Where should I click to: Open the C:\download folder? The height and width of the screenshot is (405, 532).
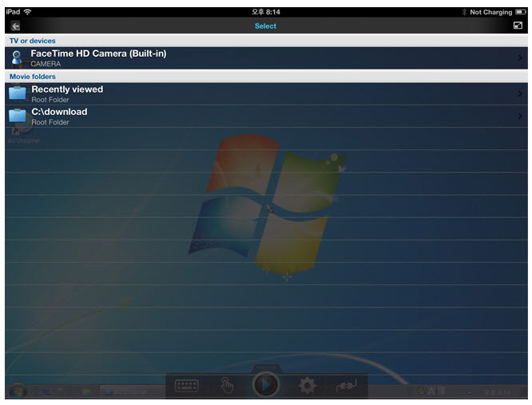[x=266, y=117]
